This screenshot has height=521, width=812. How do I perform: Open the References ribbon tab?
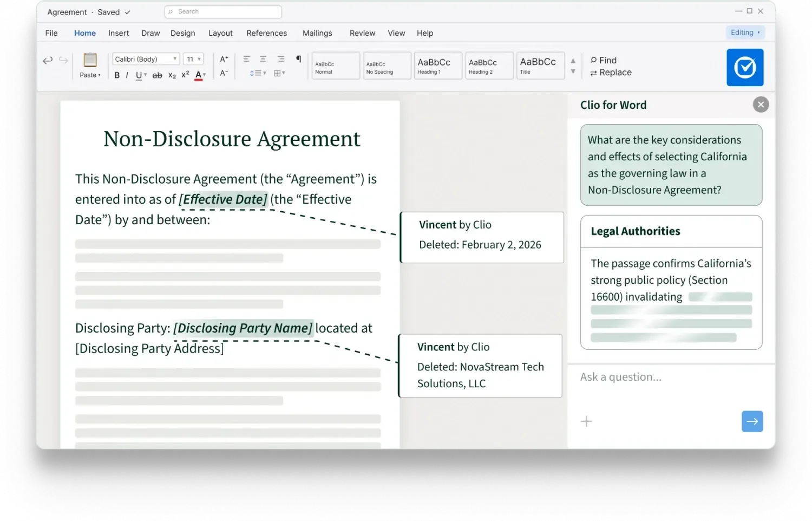(x=267, y=33)
